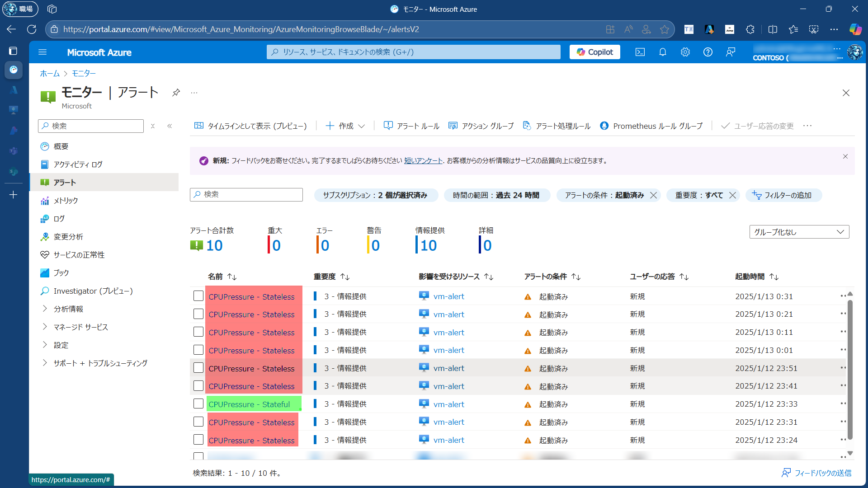The width and height of the screenshot is (868, 488).
Task: Open Azure Cloud Shell icon
Action: [640, 52]
